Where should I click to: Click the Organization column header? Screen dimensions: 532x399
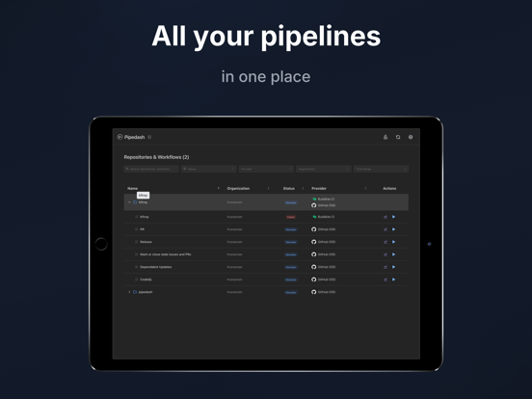[238, 188]
